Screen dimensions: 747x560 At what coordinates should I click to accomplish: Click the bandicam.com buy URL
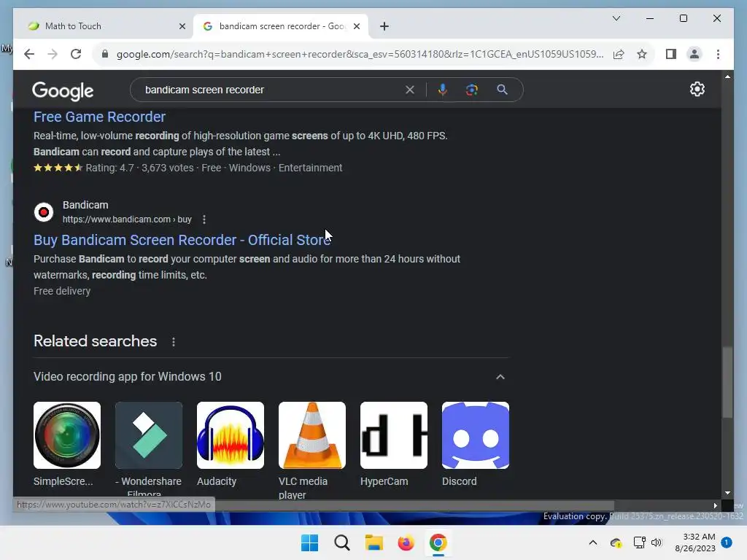127,219
